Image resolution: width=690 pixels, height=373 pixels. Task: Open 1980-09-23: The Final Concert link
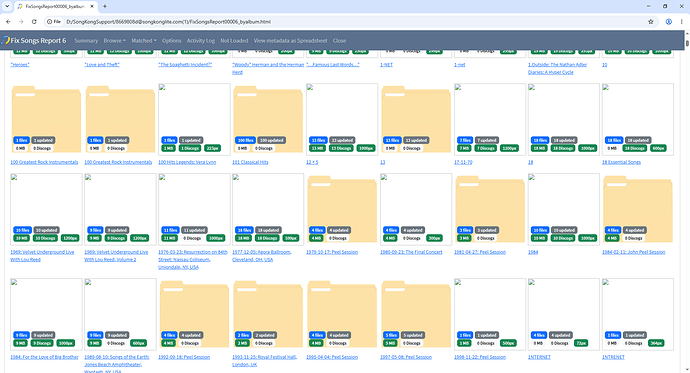[x=411, y=252]
